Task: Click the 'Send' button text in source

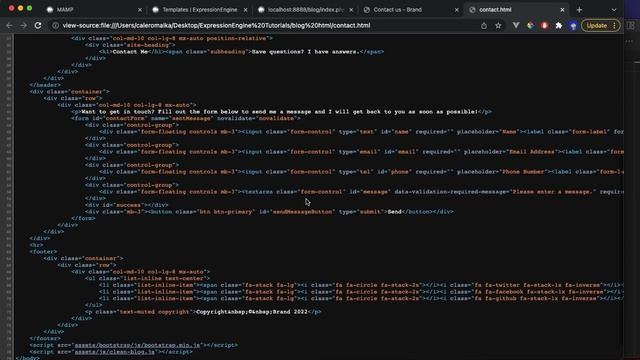Action: coord(395,212)
